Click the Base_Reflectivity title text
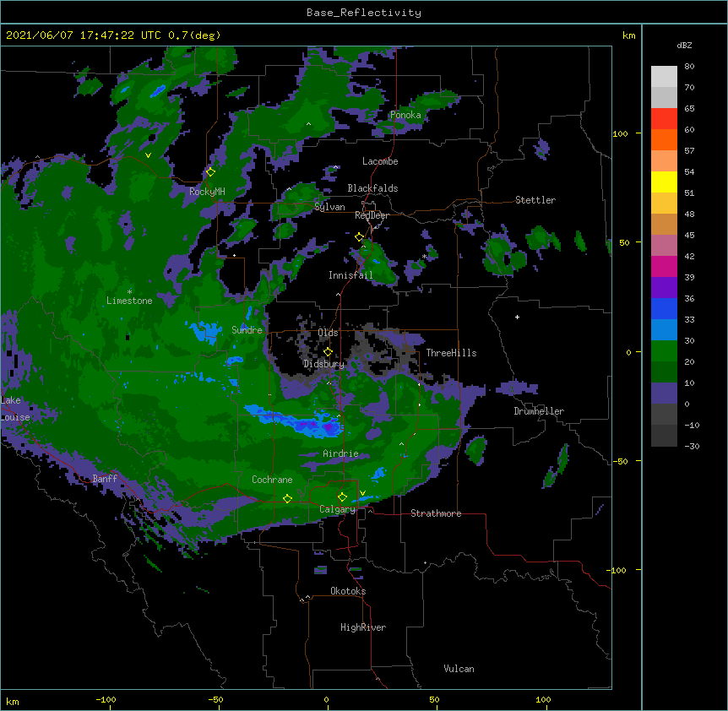This screenshot has height=711, width=728. (363, 13)
